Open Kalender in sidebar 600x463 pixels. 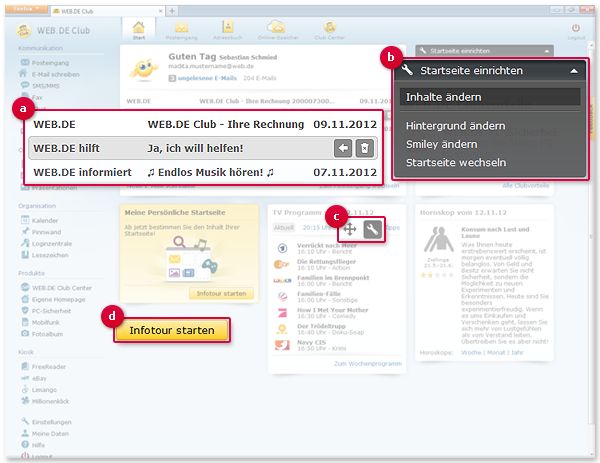(39, 220)
